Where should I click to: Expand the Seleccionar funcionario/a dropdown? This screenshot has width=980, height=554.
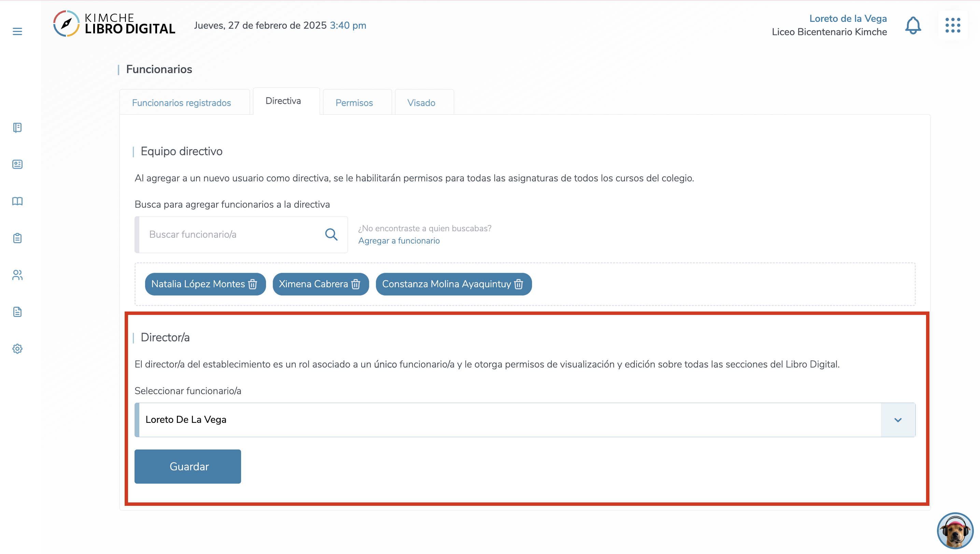tap(898, 420)
